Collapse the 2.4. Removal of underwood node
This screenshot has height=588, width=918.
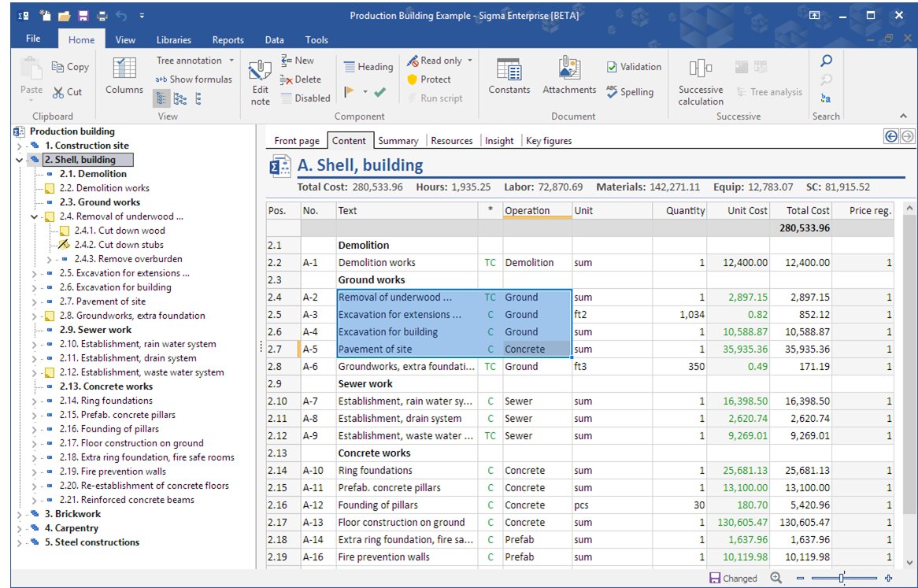point(35,216)
